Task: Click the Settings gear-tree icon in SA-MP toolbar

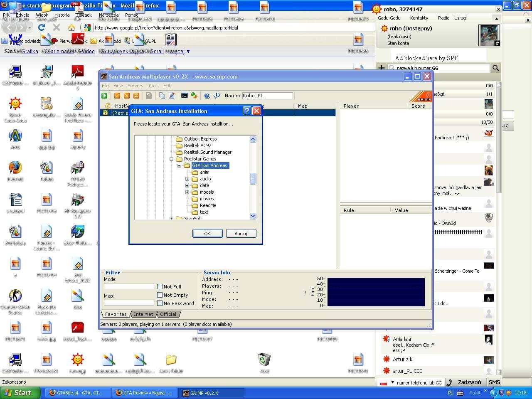Action: pyautogui.click(x=194, y=96)
